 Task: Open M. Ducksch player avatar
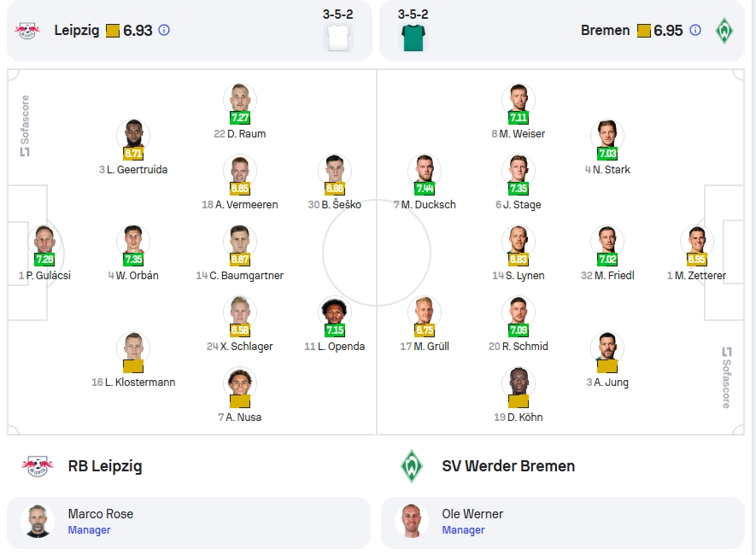425,170
